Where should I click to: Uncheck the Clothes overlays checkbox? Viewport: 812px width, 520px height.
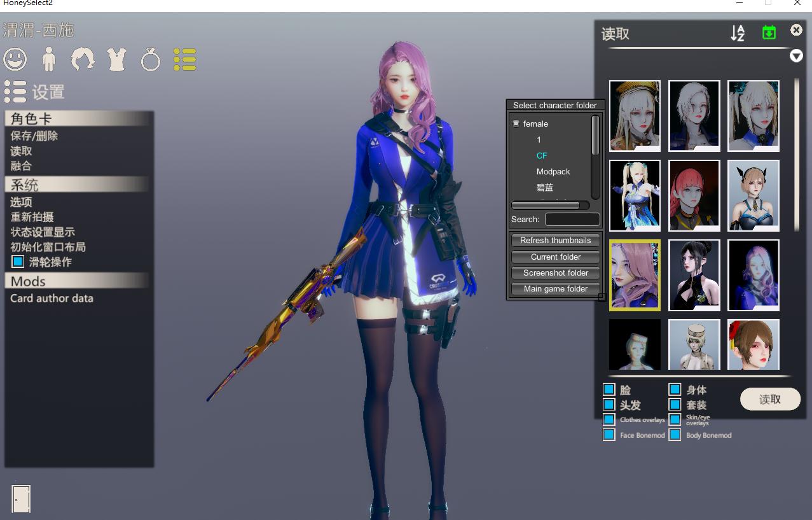(x=609, y=419)
